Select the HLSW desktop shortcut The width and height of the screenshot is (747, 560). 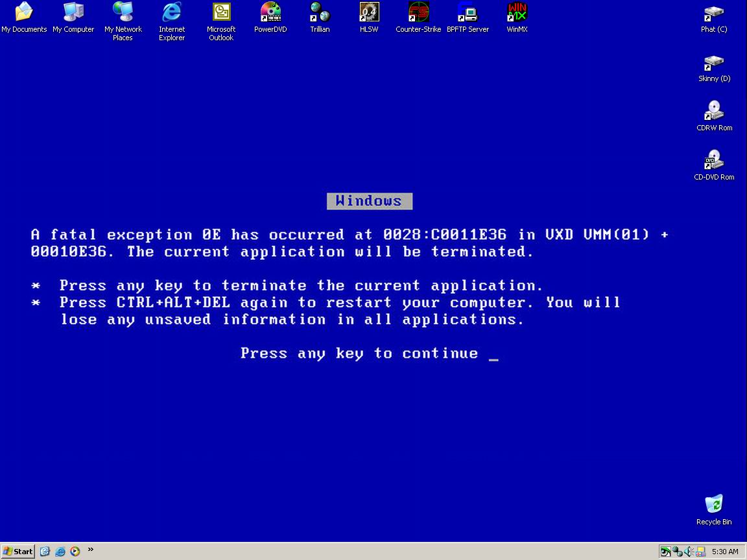[x=369, y=17]
